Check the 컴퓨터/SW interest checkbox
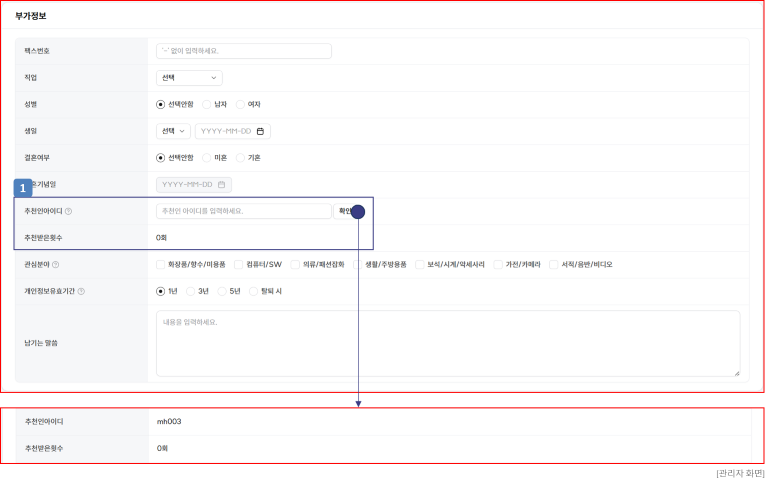The width and height of the screenshot is (772, 484). [x=238, y=264]
